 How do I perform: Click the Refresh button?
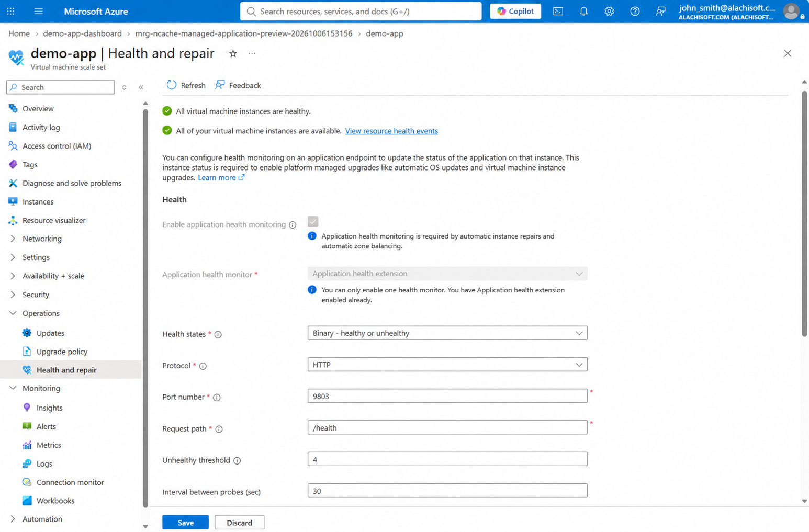click(x=186, y=85)
